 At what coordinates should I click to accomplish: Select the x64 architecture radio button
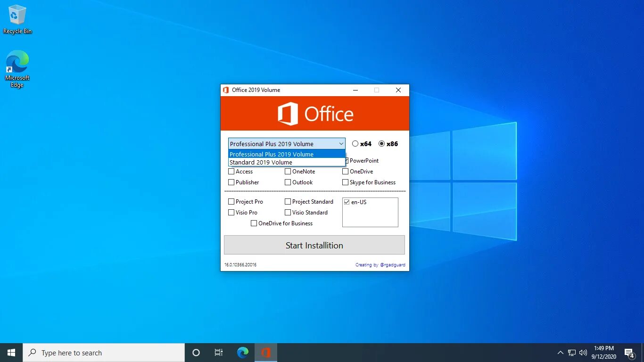(355, 144)
